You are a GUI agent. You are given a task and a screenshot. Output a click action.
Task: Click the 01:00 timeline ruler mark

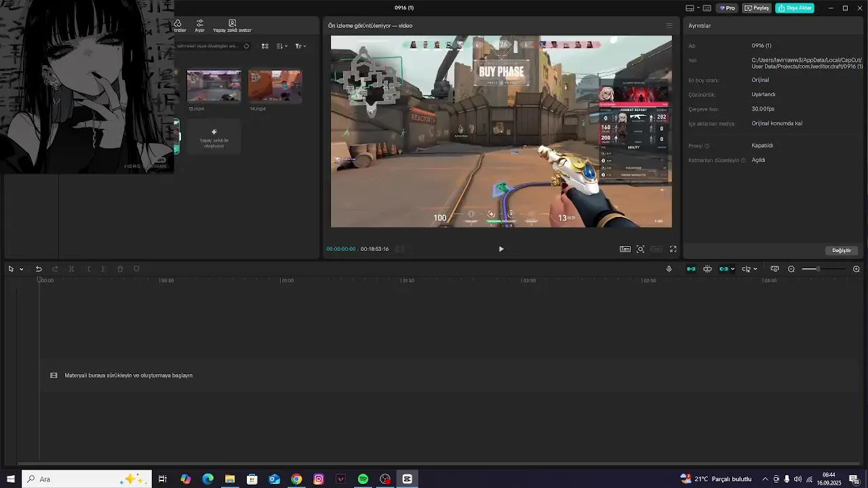(288, 281)
